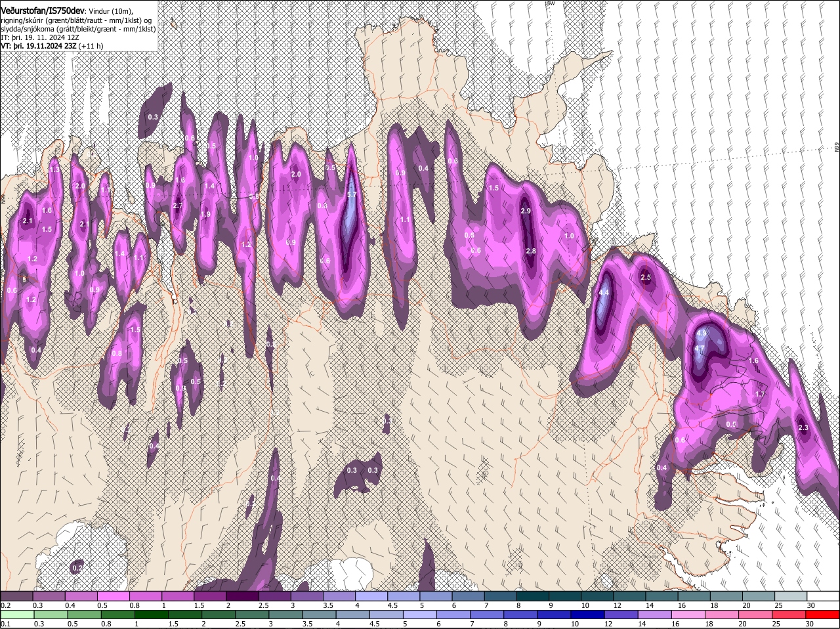Click the 2.7 value label on the map
Image resolution: width=840 pixels, height=629 pixels.
[x=178, y=206]
